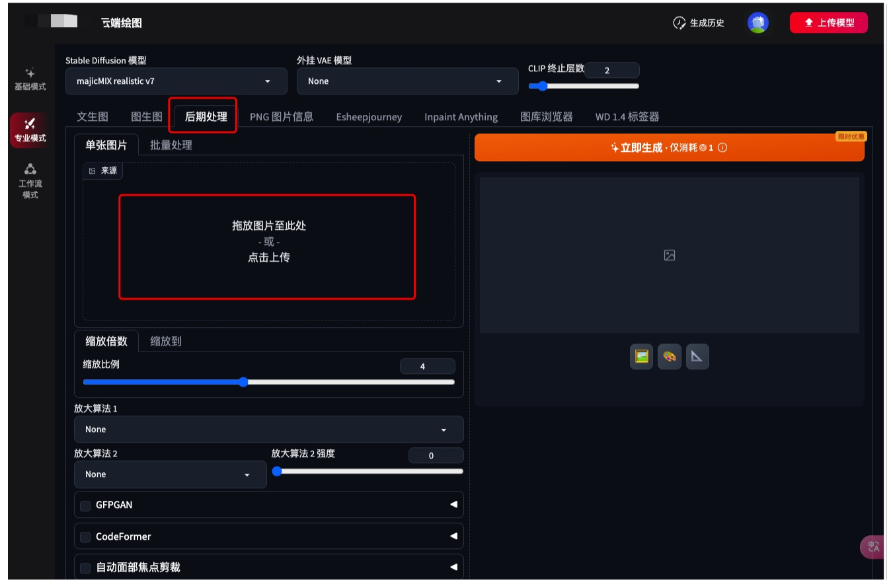Click the framed picture send-to-img2img icon
The image size is (891, 588).
click(x=641, y=357)
